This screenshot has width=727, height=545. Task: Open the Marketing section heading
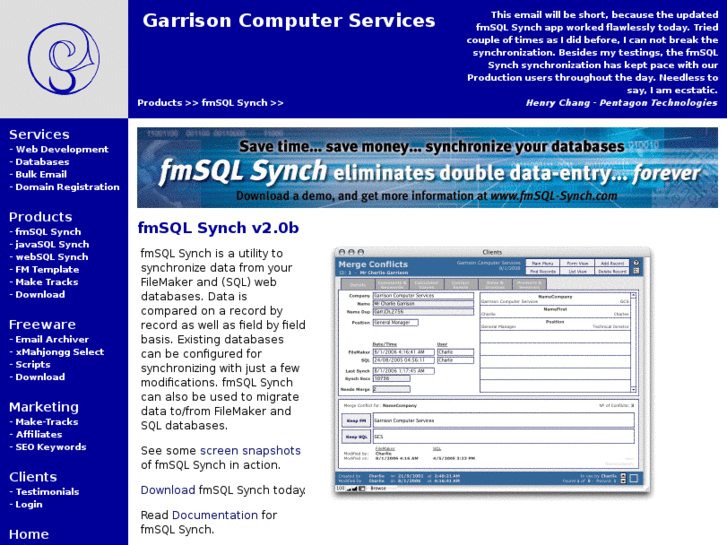point(44,407)
